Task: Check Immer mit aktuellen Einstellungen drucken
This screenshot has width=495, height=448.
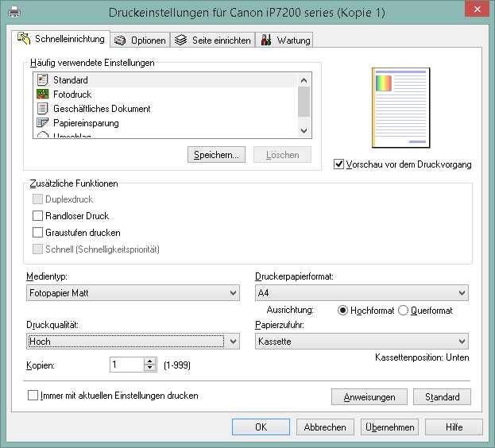Action: [33, 396]
